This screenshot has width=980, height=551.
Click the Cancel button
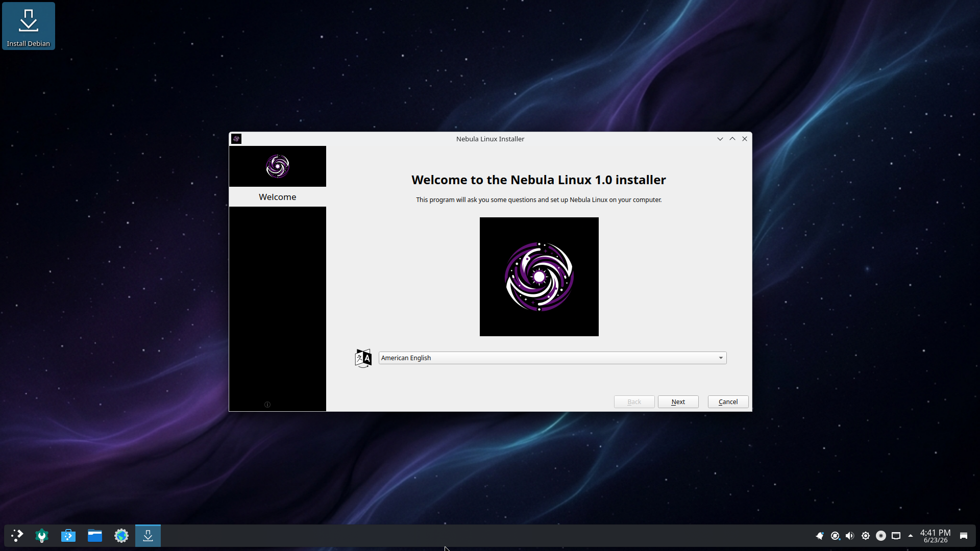728,402
